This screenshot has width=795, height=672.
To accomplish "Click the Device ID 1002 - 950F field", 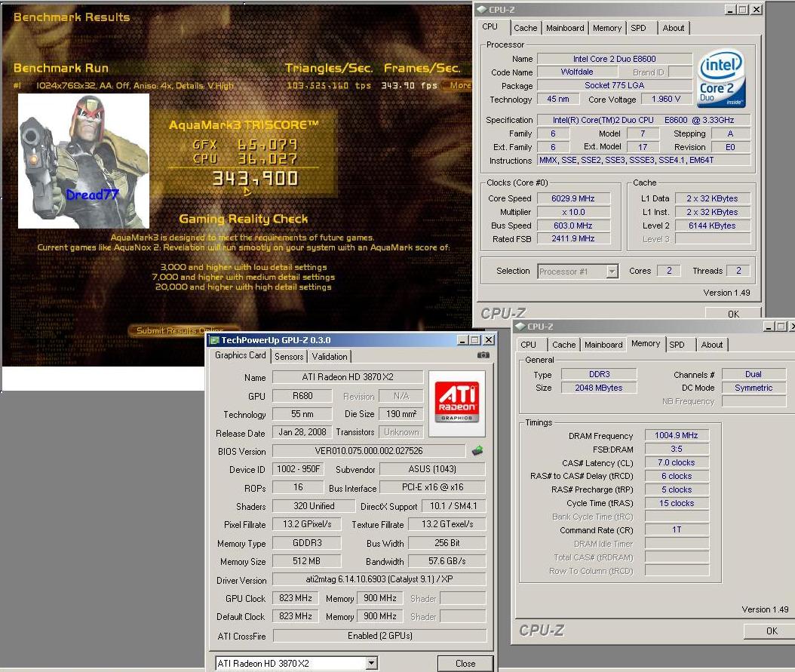I will tap(298, 469).
